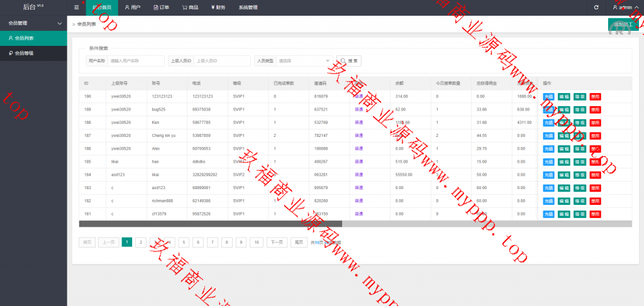
Task: Go to page 5 in pagination
Action: pos(184,242)
